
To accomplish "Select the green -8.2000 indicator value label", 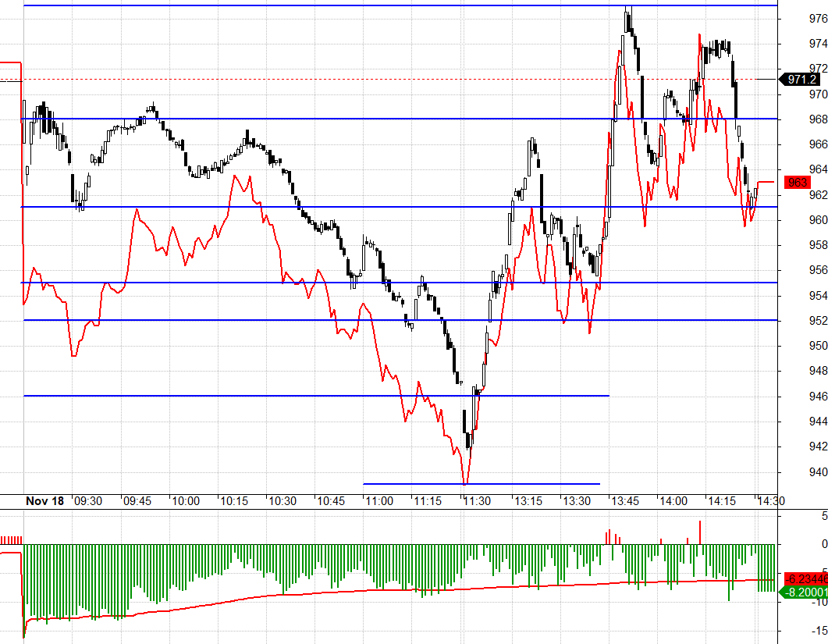I will (x=802, y=592).
